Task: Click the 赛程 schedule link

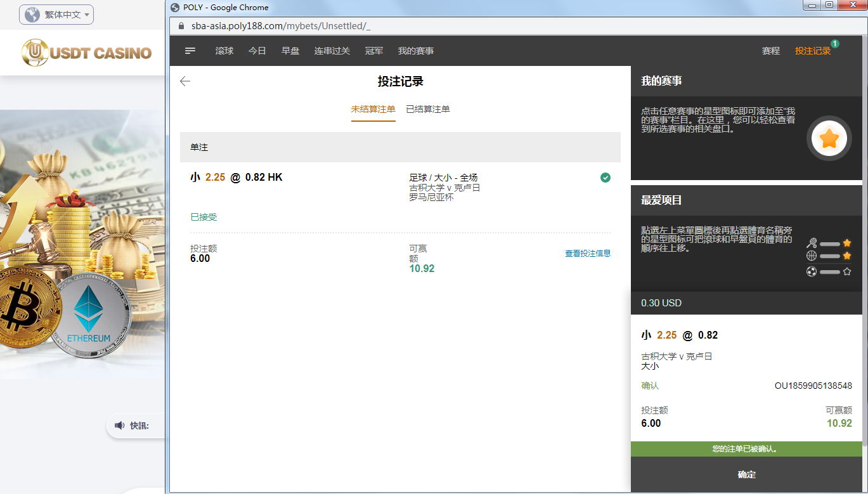Action: (x=770, y=51)
